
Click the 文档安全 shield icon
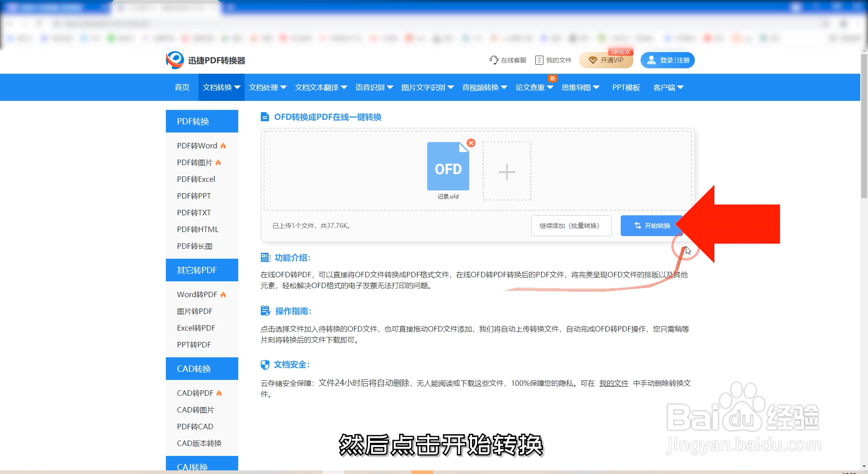point(265,365)
